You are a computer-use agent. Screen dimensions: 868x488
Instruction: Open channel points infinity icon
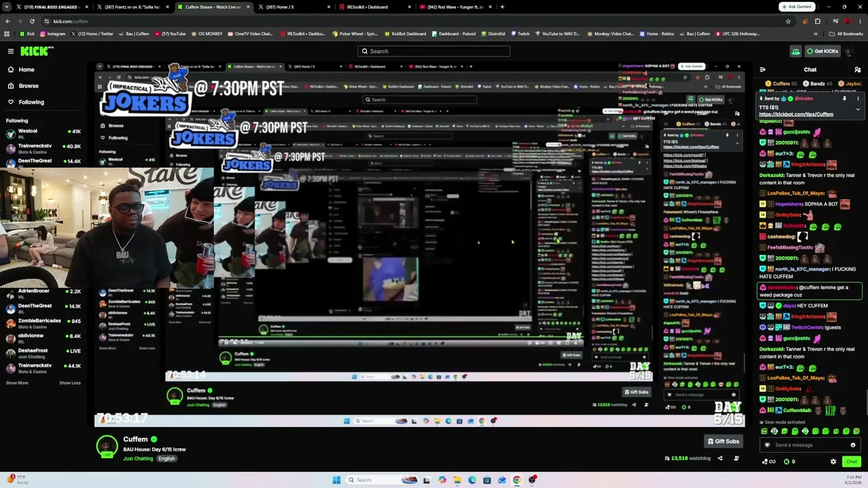point(768,462)
